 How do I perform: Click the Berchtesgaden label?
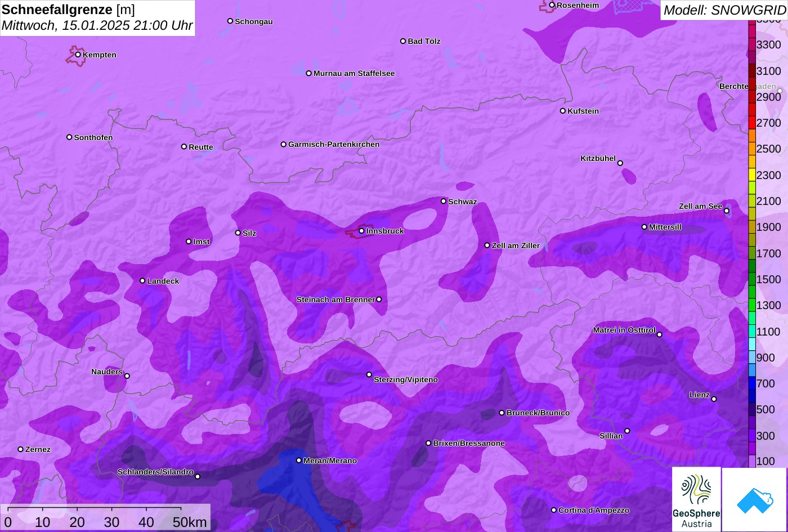747,86
